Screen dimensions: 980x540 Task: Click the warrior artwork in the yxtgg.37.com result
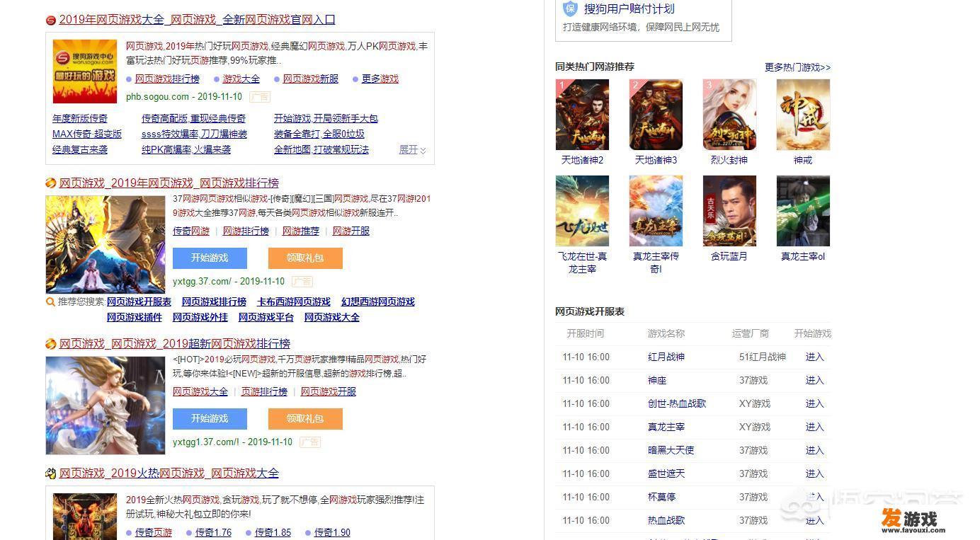tap(106, 244)
